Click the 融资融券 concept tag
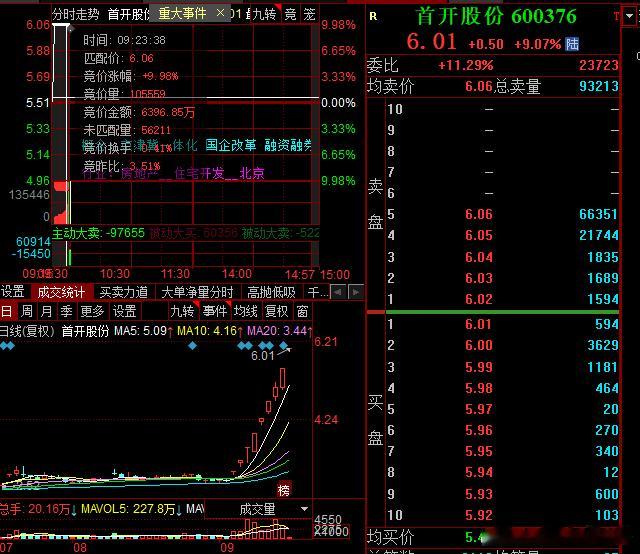The image size is (640, 554). click(288, 145)
